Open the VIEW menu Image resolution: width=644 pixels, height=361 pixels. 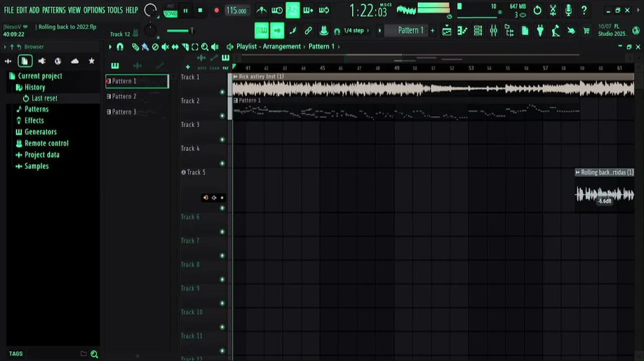click(74, 10)
